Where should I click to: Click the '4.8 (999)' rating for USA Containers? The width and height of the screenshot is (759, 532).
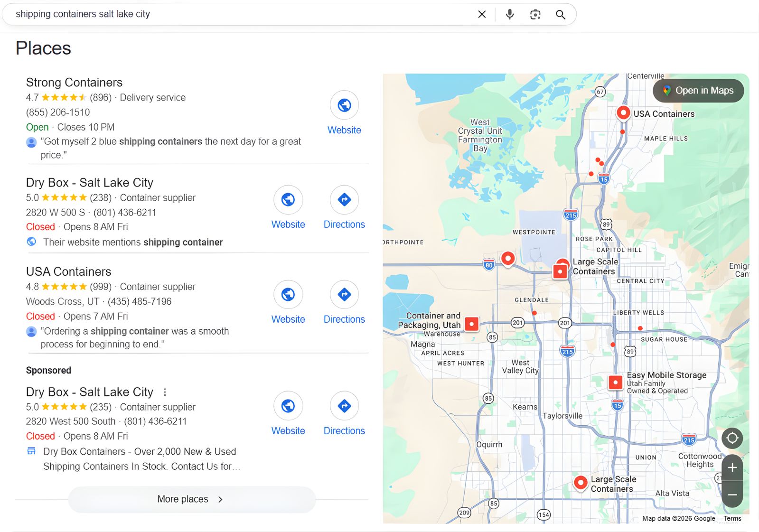[x=69, y=287]
